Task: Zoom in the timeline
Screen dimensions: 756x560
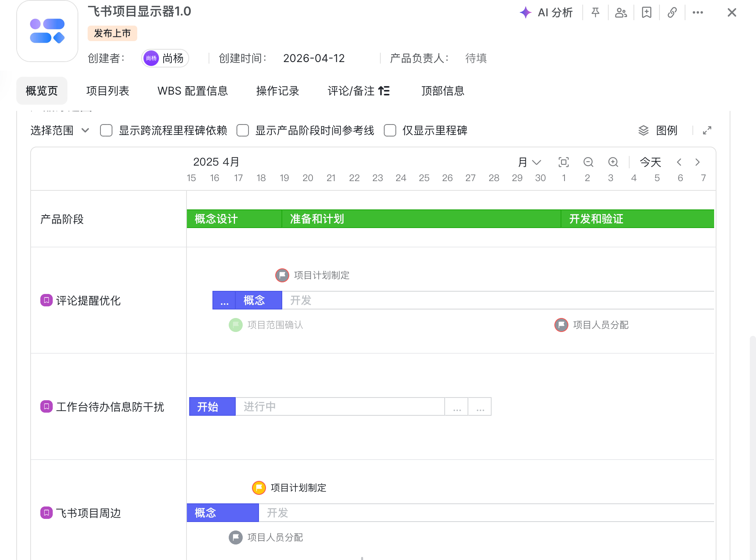Action: (613, 162)
